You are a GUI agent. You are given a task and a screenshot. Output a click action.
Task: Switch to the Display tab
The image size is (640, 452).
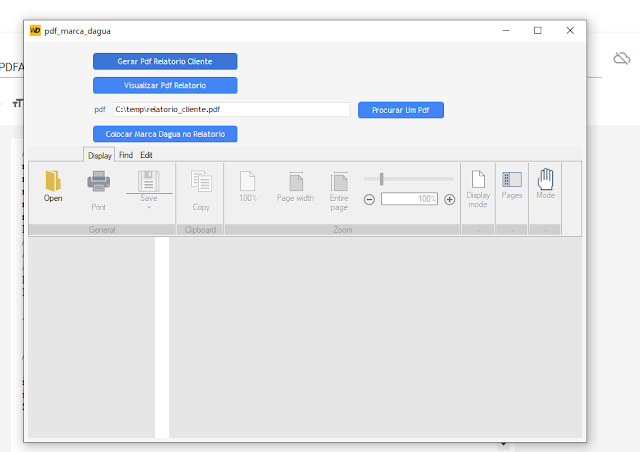click(99, 155)
